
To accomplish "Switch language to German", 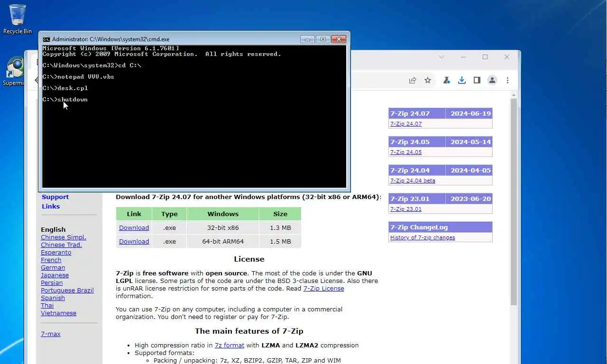I will tap(53, 267).
